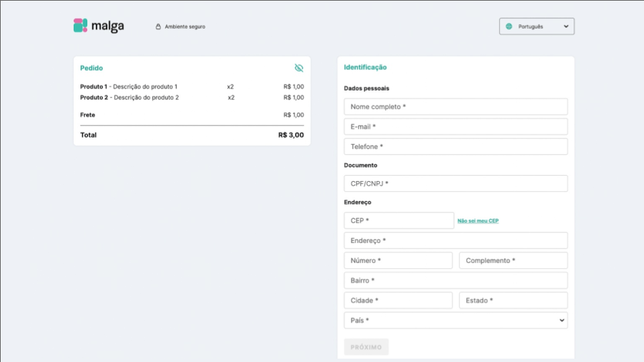
Task: Expand the language selector chevron arrow
Action: [566, 27]
